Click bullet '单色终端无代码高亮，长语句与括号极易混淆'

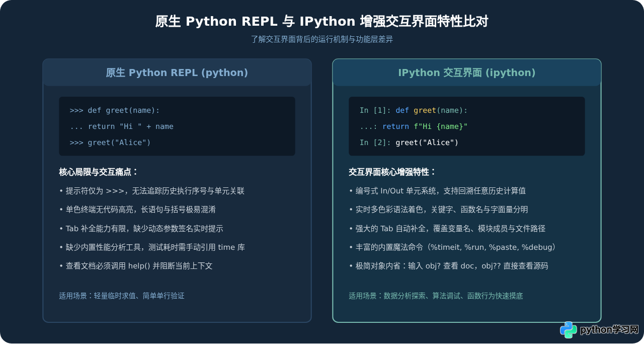point(137,210)
